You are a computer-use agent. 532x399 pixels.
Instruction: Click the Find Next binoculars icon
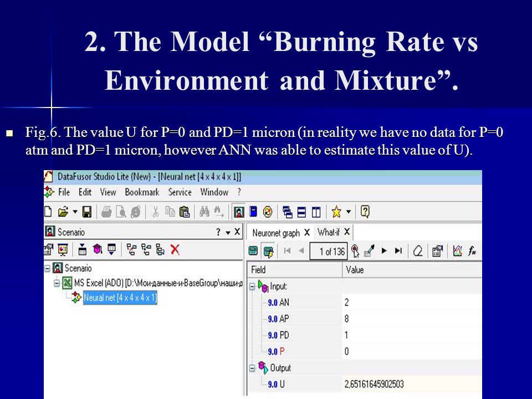(219, 212)
